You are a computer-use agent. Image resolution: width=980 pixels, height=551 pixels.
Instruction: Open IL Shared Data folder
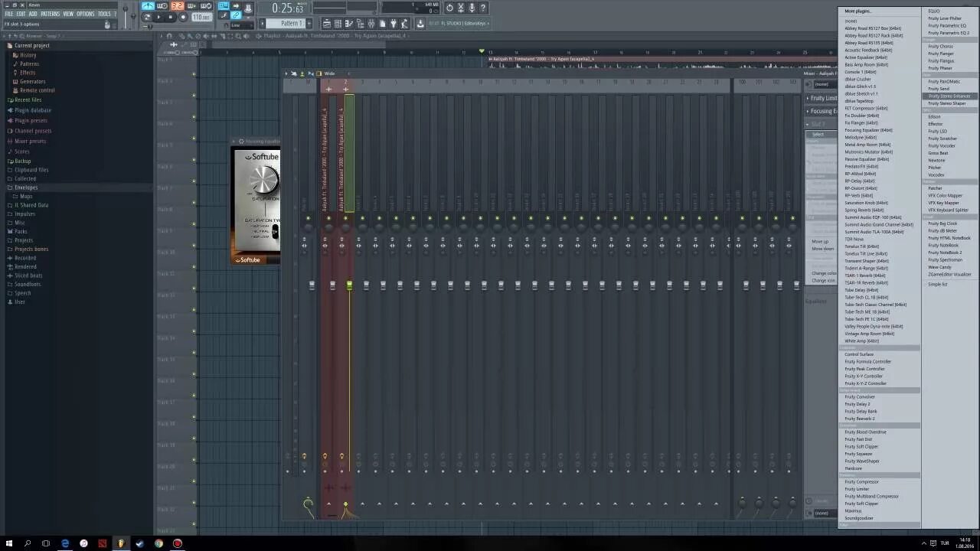click(x=31, y=205)
